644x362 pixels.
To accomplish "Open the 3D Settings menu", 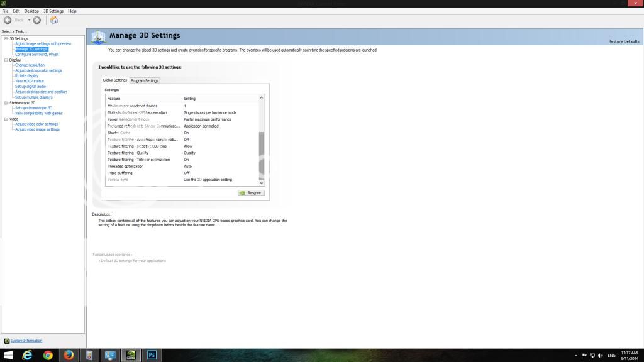I will click(x=53, y=11).
